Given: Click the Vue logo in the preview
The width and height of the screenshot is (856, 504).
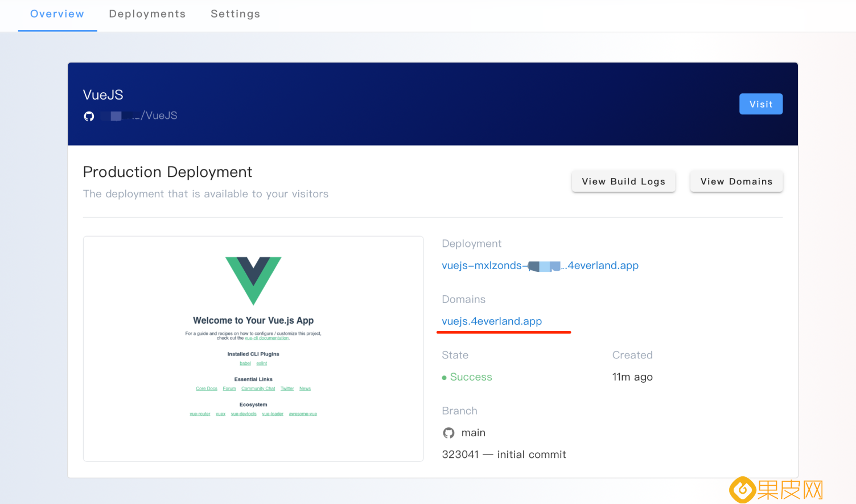Looking at the screenshot, I should 253,281.
